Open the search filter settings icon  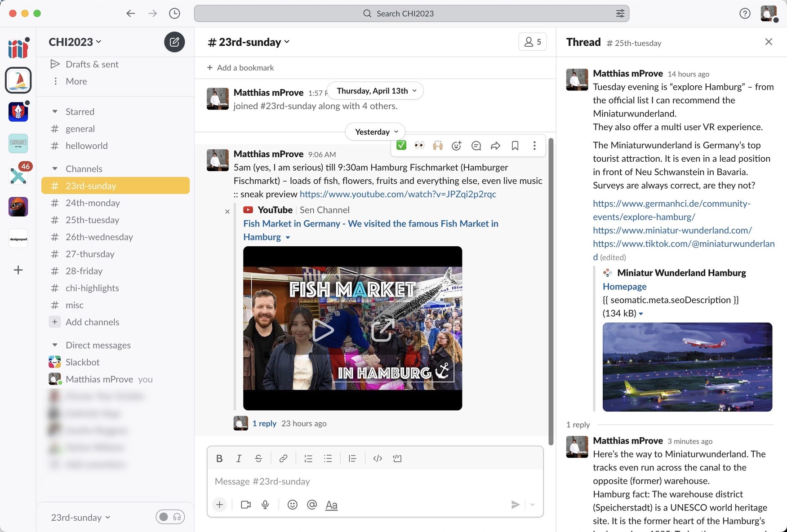click(620, 13)
